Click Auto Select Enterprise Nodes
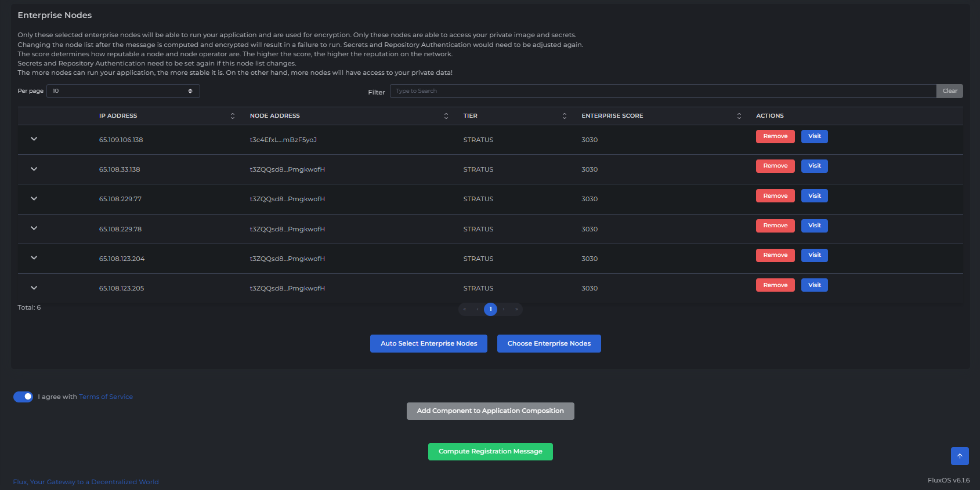The height and width of the screenshot is (490, 980). (429, 343)
